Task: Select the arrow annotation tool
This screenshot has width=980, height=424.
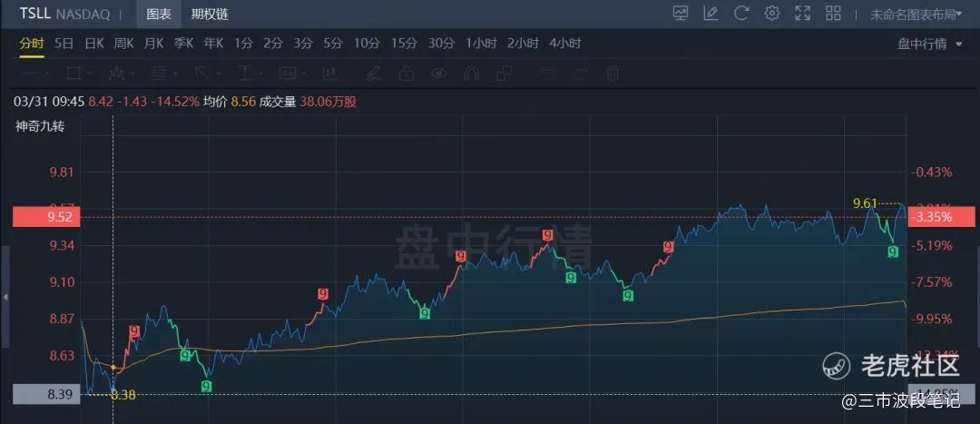Action: tap(201, 74)
